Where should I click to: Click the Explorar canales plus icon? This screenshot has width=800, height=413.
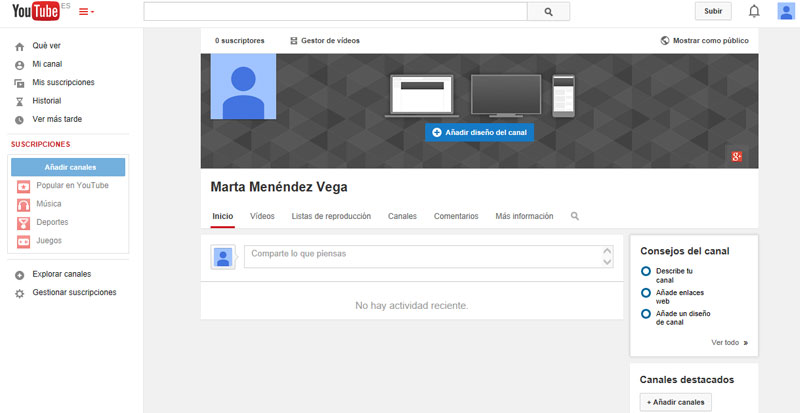pos(19,275)
